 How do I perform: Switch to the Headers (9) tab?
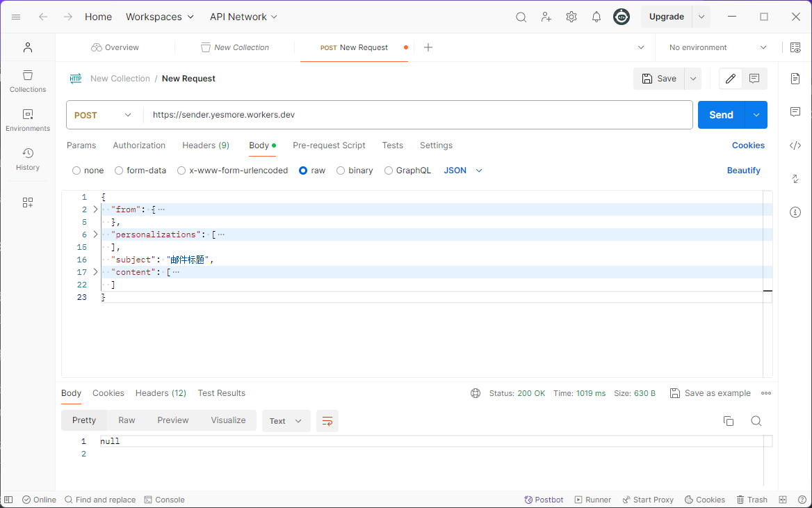[206, 145]
